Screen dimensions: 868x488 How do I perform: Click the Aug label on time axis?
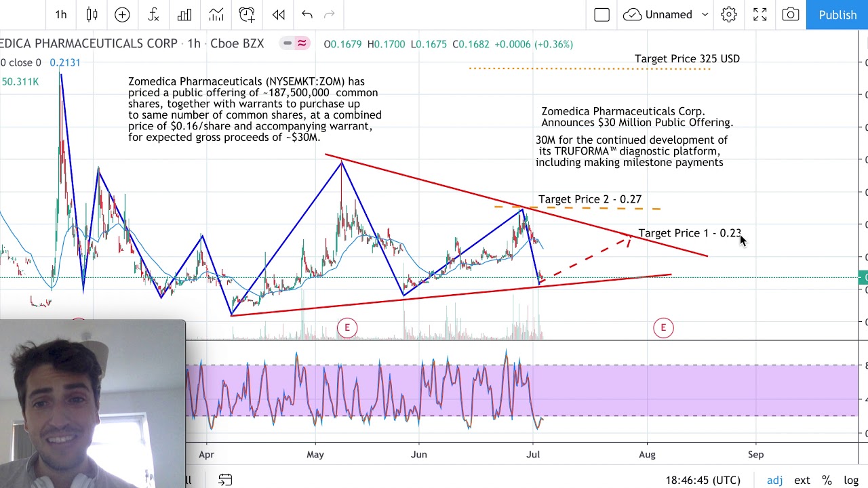click(x=647, y=454)
